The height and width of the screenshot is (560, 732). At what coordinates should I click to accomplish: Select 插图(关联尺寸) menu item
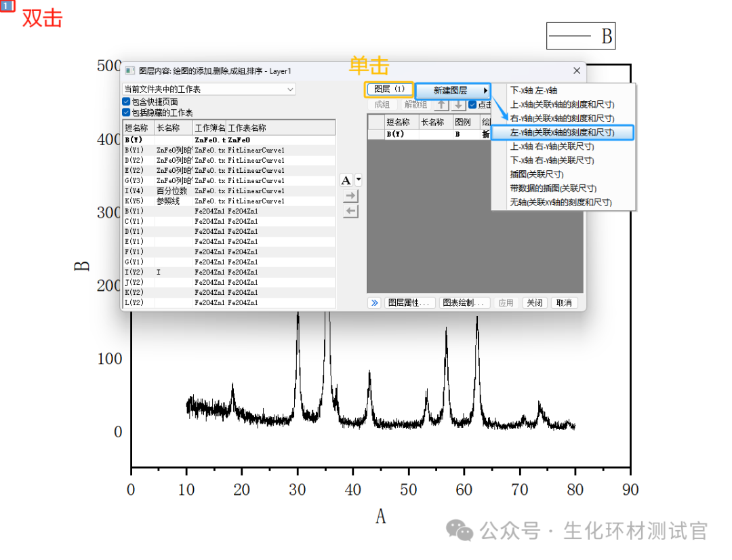[x=563, y=174]
